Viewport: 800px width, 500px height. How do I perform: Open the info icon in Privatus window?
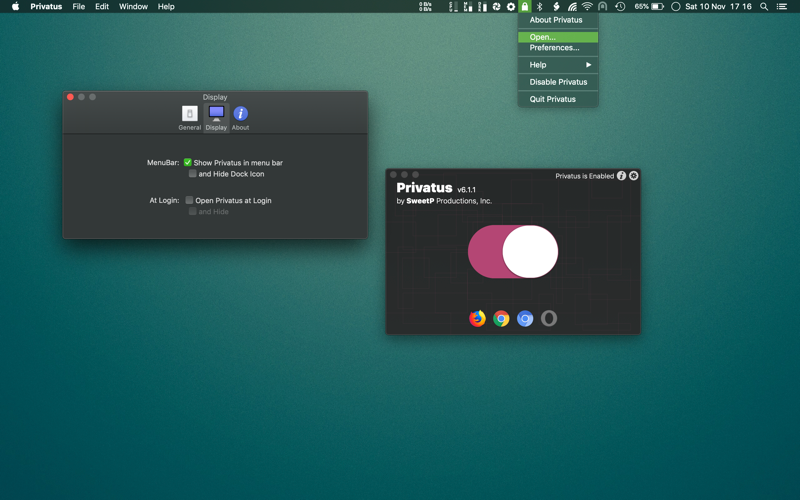click(621, 176)
